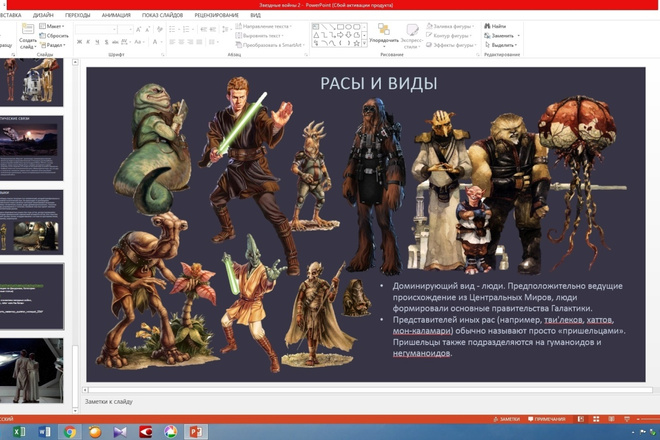
Task: Open the Макет layout dropdown
Action: pos(51,26)
